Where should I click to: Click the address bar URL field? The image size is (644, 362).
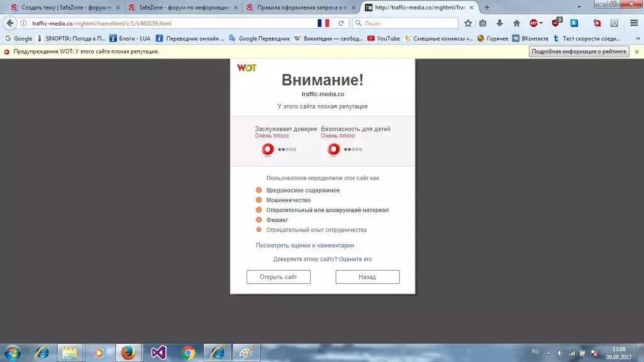click(172, 23)
